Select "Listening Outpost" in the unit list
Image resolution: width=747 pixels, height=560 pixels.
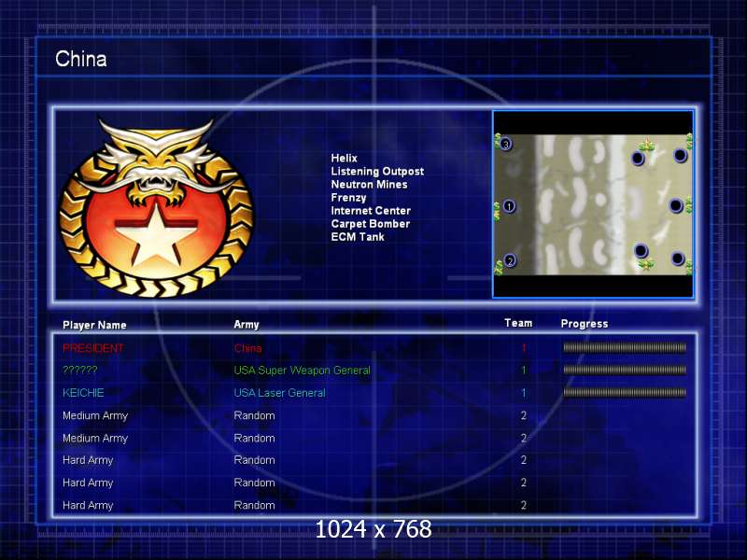377,172
